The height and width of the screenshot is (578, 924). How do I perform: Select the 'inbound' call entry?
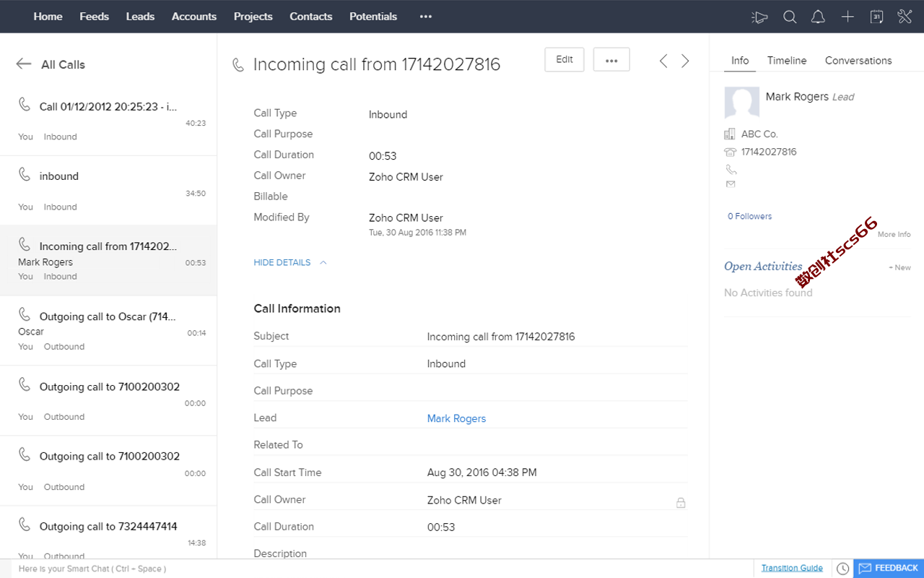[108, 191]
